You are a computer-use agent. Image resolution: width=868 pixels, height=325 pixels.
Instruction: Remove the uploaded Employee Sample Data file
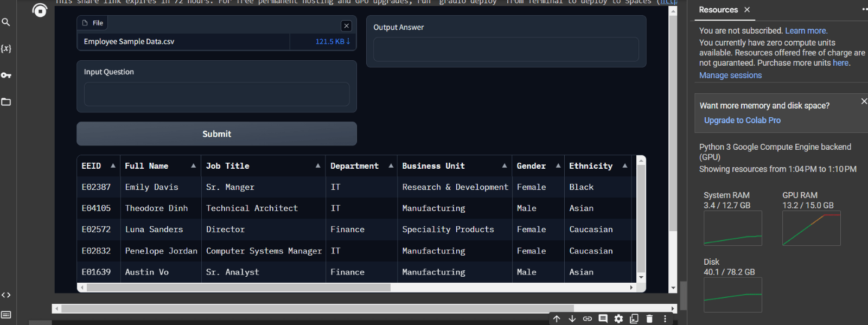(347, 26)
